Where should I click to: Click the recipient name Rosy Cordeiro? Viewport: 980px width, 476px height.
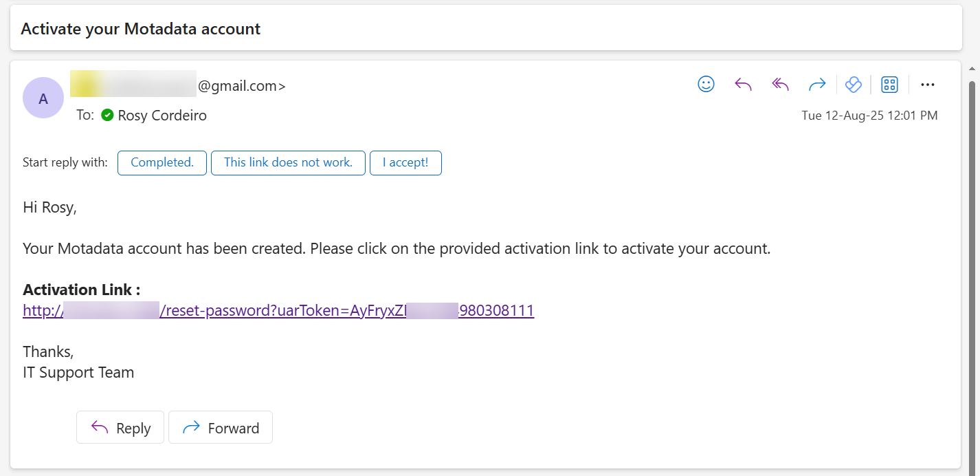click(162, 115)
